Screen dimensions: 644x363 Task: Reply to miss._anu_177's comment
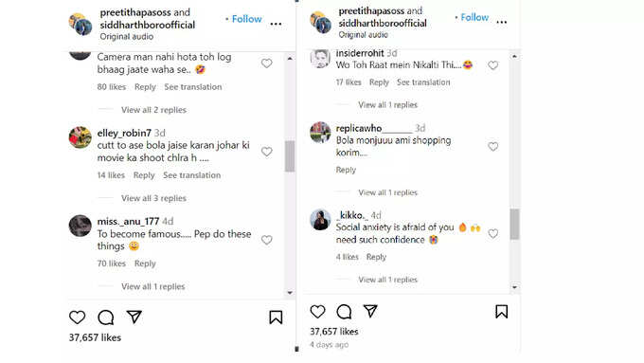click(145, 263)
